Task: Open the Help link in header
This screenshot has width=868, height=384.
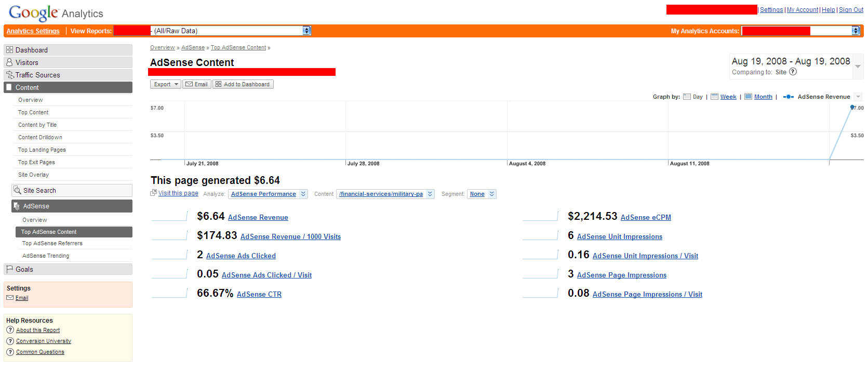Action: click(x=829, y=10)
